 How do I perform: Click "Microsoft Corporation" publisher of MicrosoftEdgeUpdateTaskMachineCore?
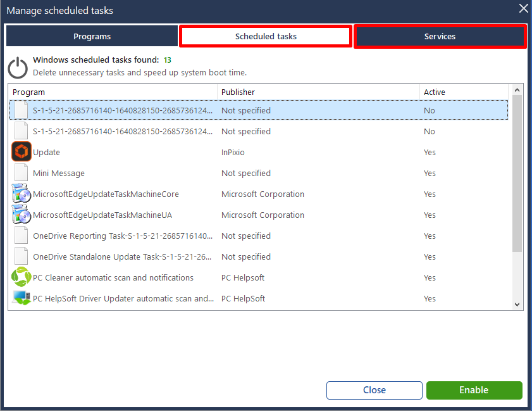[x=263, y=194]
